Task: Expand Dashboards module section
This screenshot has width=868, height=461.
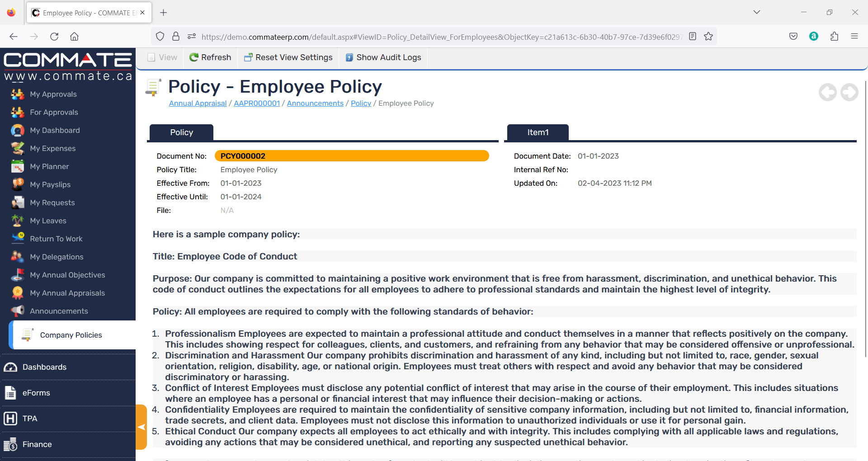Action: (x=68, y=367)
